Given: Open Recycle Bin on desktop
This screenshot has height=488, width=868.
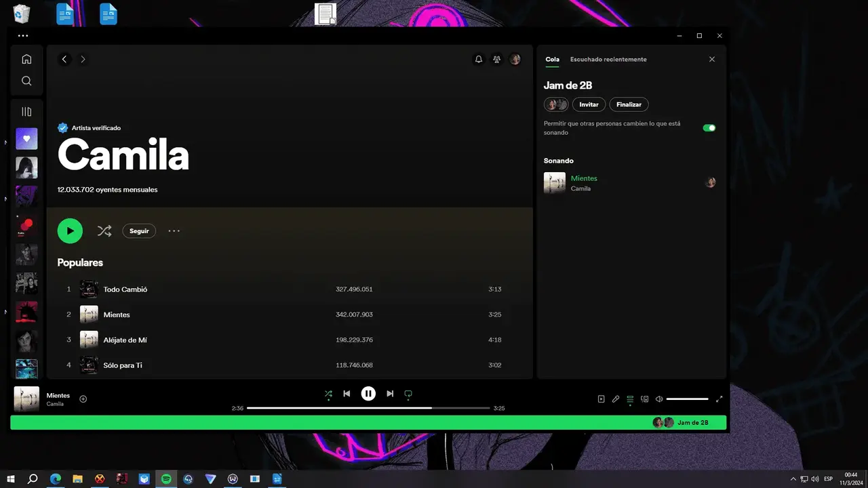Looking at the screenshot, I should (22, 14).
